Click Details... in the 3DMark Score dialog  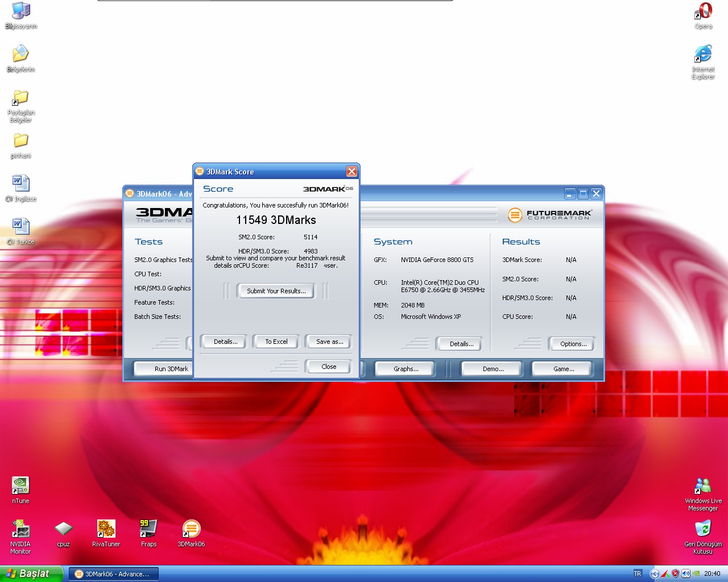coord(225,342)
